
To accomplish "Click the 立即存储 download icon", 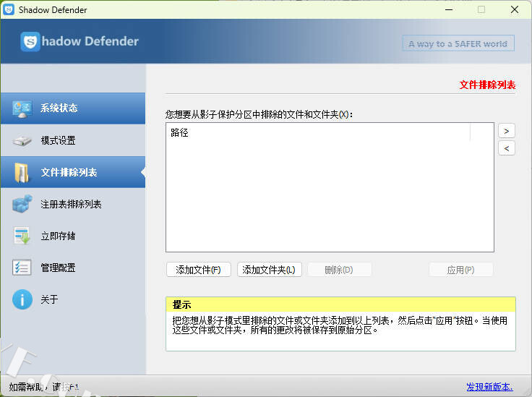I will pyautogui.click(x=22, y=236).
